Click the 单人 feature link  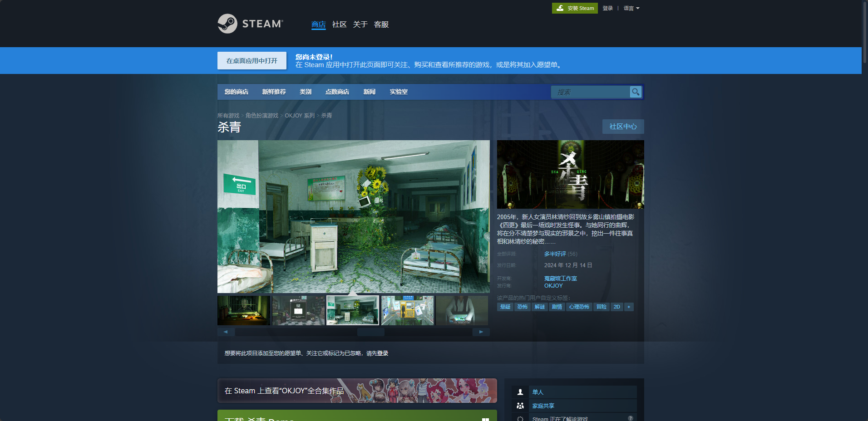point(538,392)
